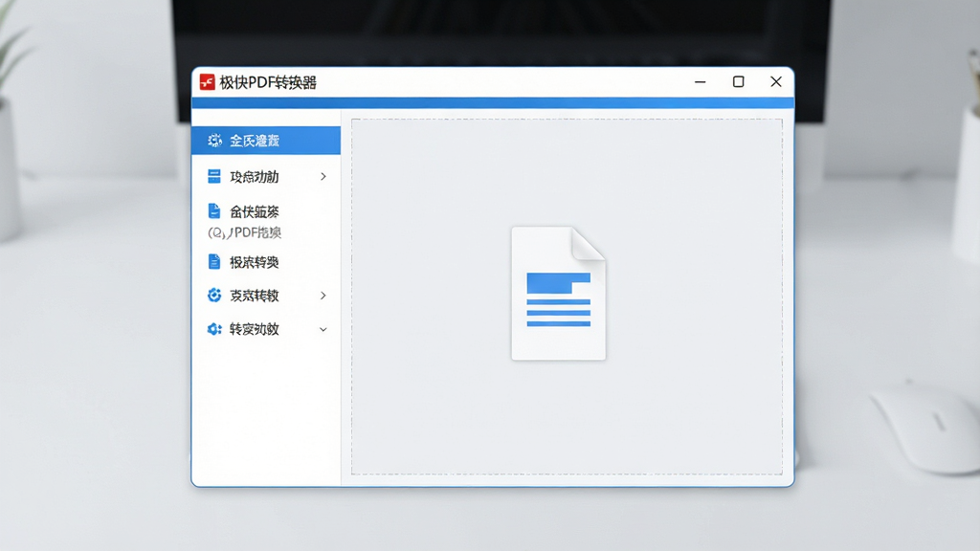Viewport: 980px width, 551px height.
Task: Open the sidebar item with the circular arrows icon
Action: 266,296
